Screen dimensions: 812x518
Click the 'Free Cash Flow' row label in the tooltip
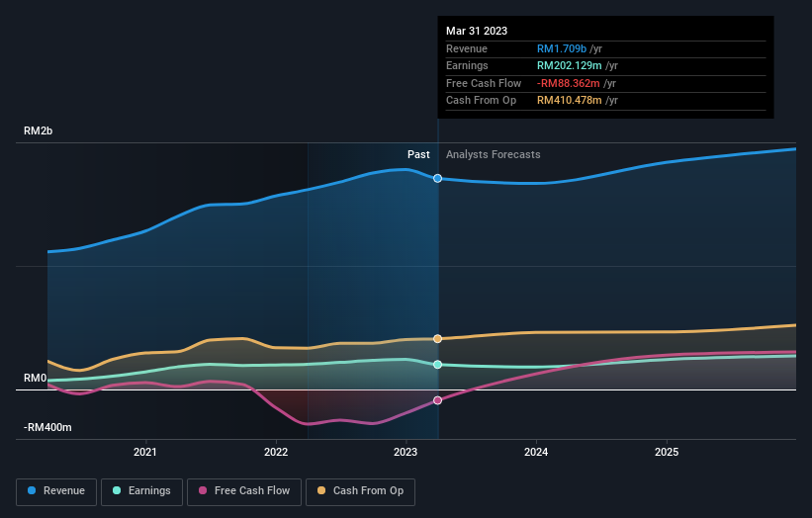coord(484,83)
